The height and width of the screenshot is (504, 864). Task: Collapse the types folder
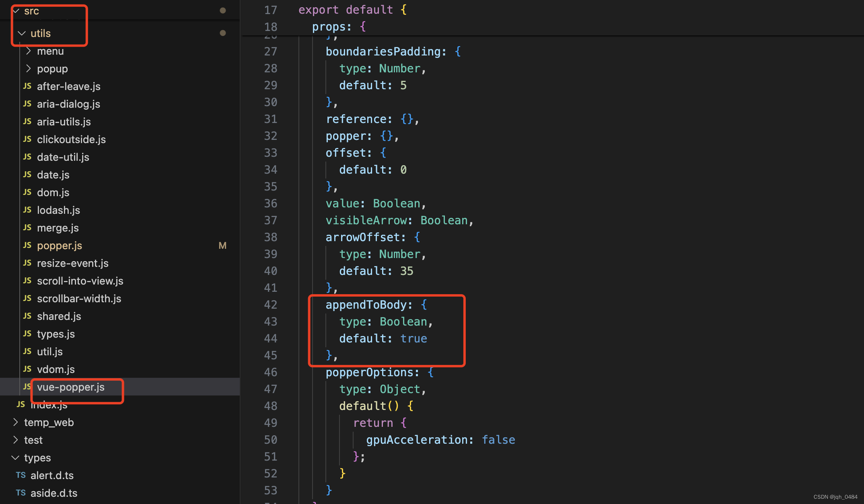click(x=15, y=457)
